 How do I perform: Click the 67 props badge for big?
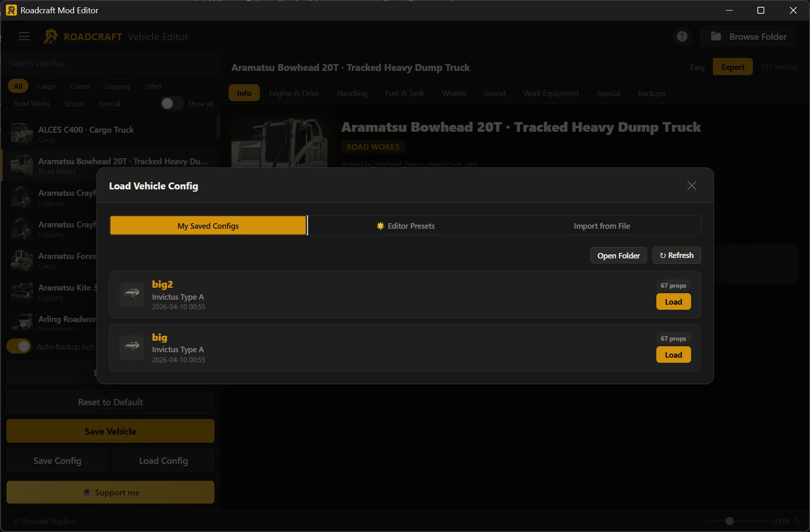click(x=673, y=339)
